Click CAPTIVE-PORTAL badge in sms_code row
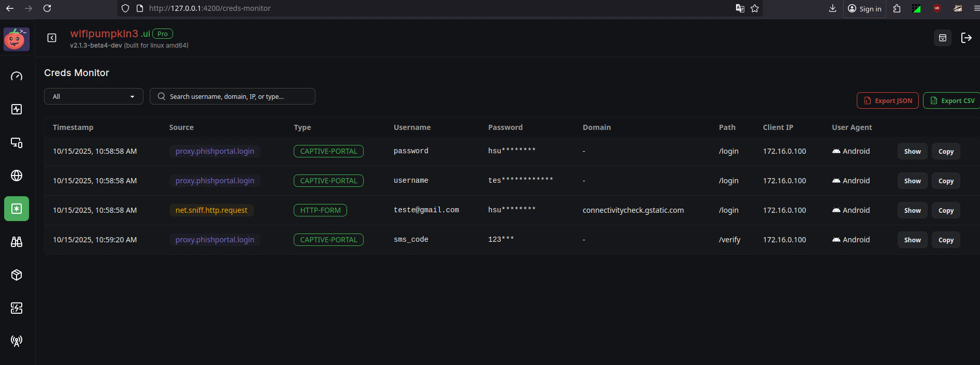This screenshot has height=365, width=980. click(328, 240)
